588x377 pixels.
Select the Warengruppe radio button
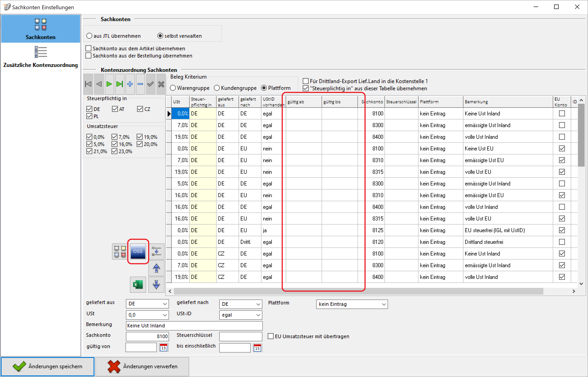(x=173, y=88)
